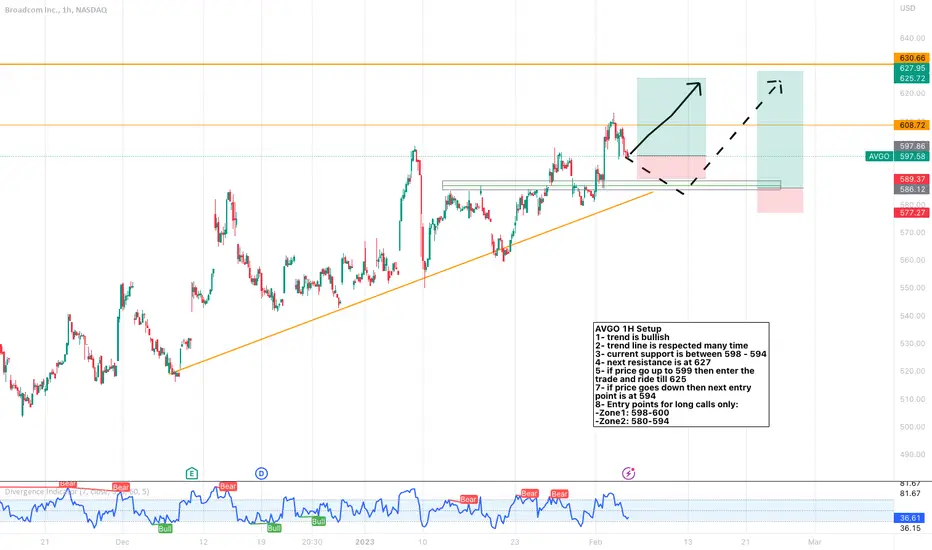Click the green 625.72 target price label

tap(912, 78)
